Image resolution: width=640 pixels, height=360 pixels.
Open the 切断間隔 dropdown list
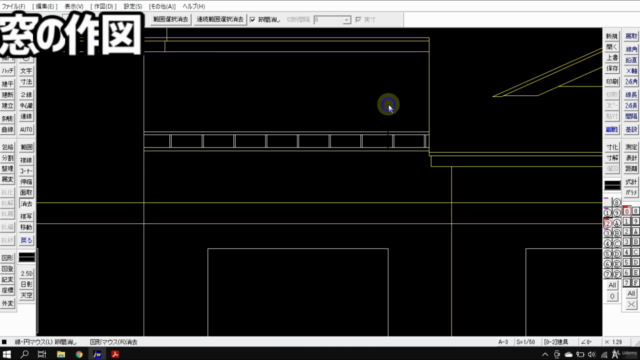tap(347, 20)
